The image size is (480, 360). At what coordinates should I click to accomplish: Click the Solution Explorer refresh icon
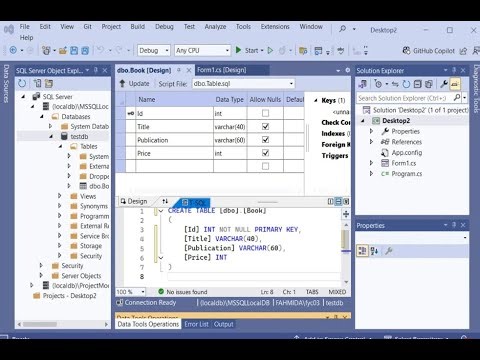[x=406, y=84]
